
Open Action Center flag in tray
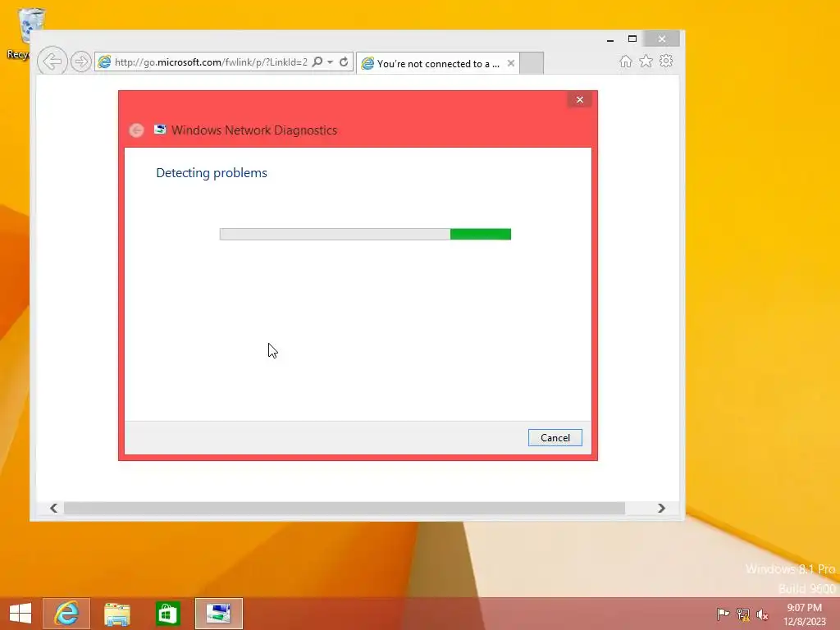[723, 614]
